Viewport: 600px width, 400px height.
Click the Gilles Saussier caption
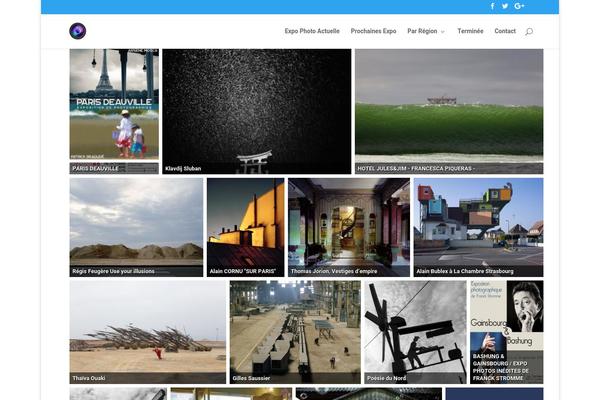(x=251, y=378)
